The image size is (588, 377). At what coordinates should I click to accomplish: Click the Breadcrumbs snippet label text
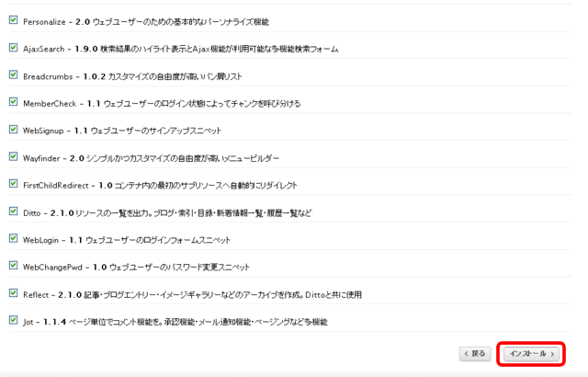[x=132, y=76]
